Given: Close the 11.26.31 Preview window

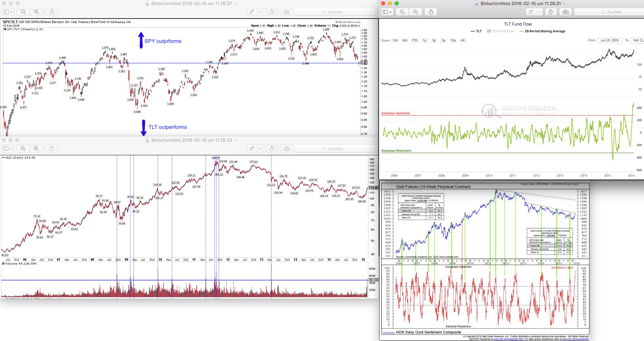Looking at the screenshot, I should (x=383, y=3).
